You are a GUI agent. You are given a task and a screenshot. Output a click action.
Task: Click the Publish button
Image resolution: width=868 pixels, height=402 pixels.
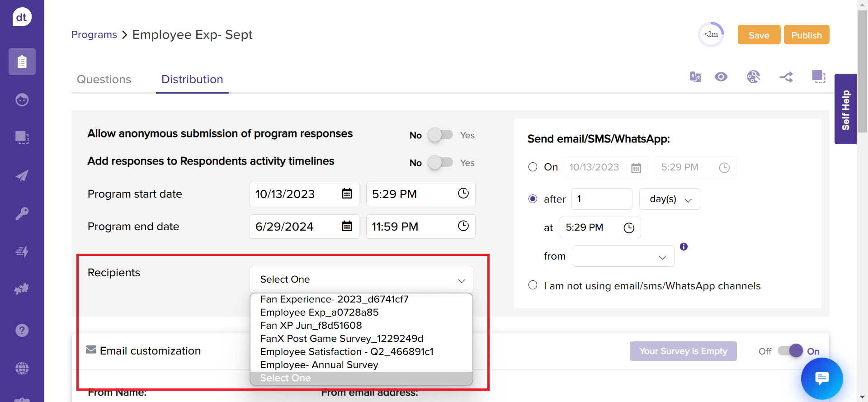806,35
